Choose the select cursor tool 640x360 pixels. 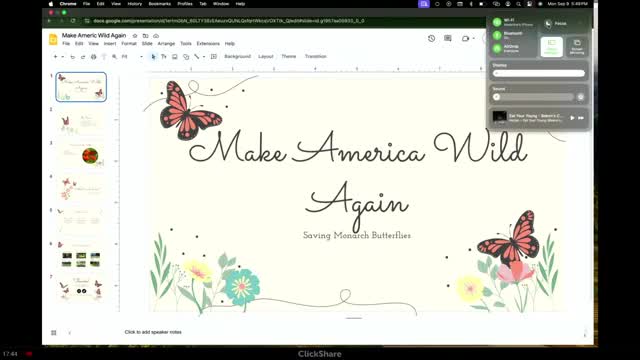(153, 57)
